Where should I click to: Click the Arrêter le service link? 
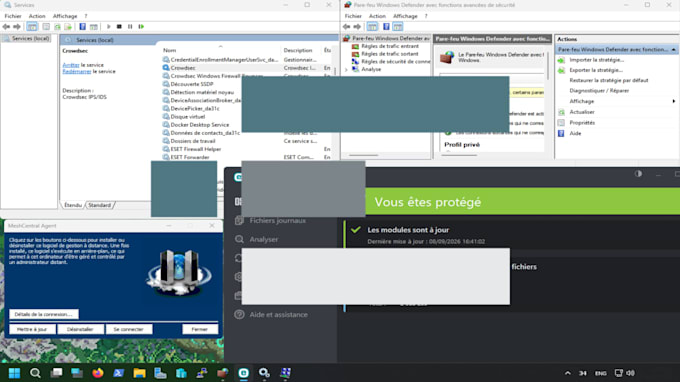71,65
